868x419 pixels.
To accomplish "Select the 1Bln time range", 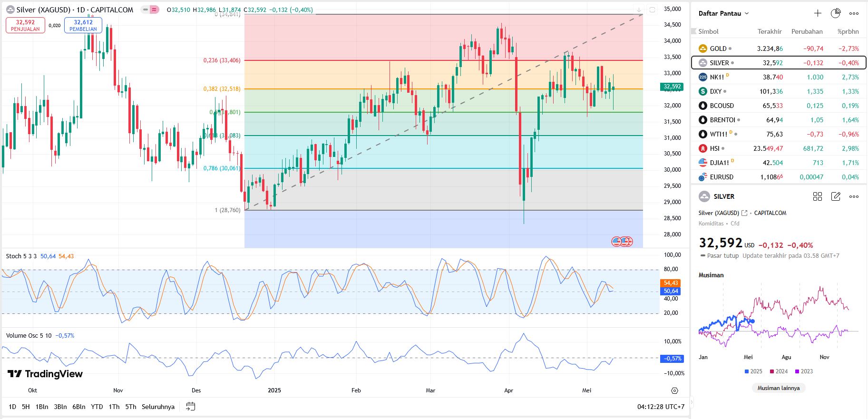I will click(42, 407).
